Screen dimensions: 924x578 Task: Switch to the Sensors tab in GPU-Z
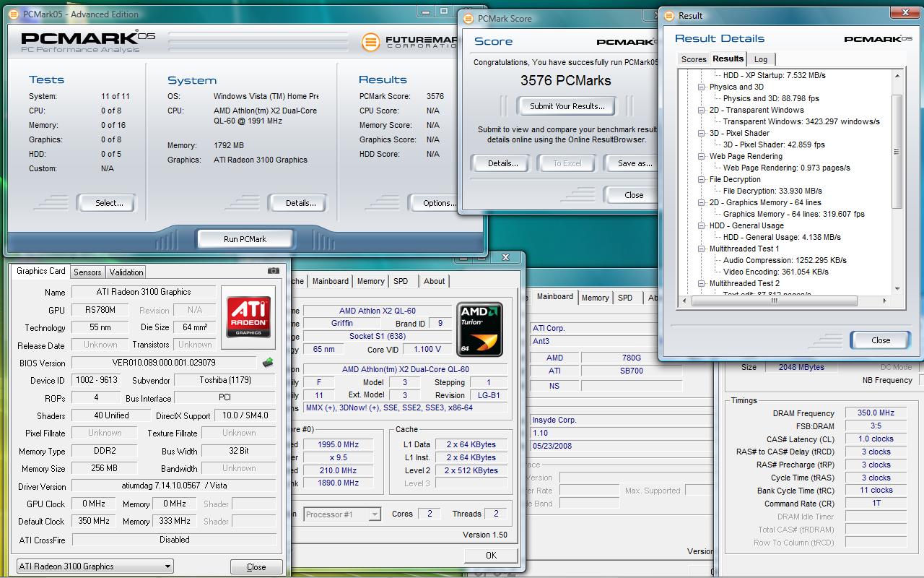tap(87, 272)
